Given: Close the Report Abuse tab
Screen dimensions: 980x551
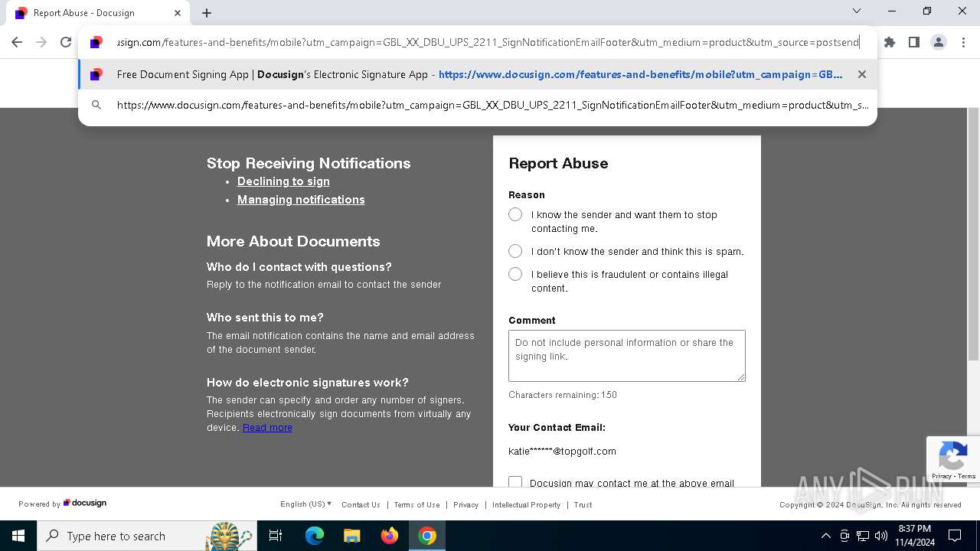Looking at the screenshot, I should [x=178, y=13].
